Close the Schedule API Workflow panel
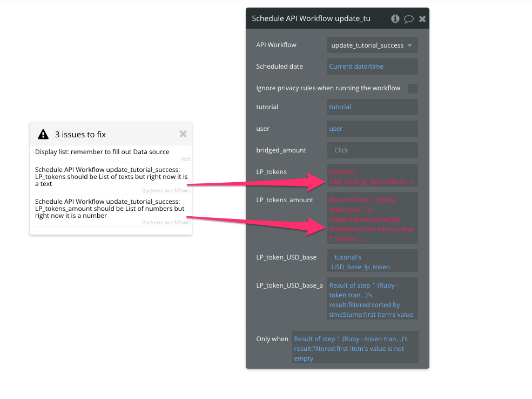 click(422, 19)
